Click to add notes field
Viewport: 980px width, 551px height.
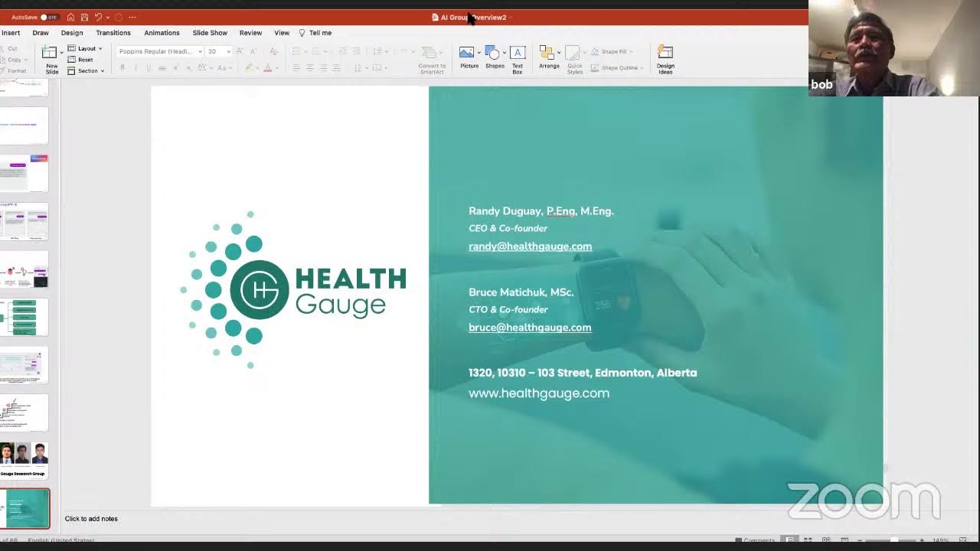[91, 519]
